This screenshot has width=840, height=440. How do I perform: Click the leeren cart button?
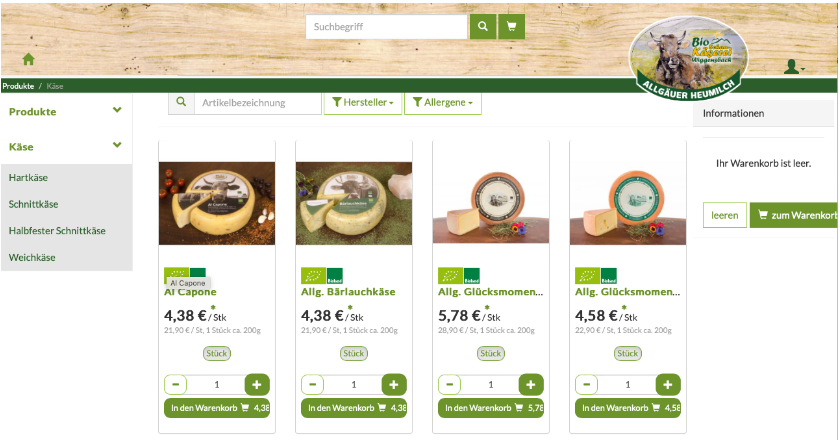click(x=725, y=215)
